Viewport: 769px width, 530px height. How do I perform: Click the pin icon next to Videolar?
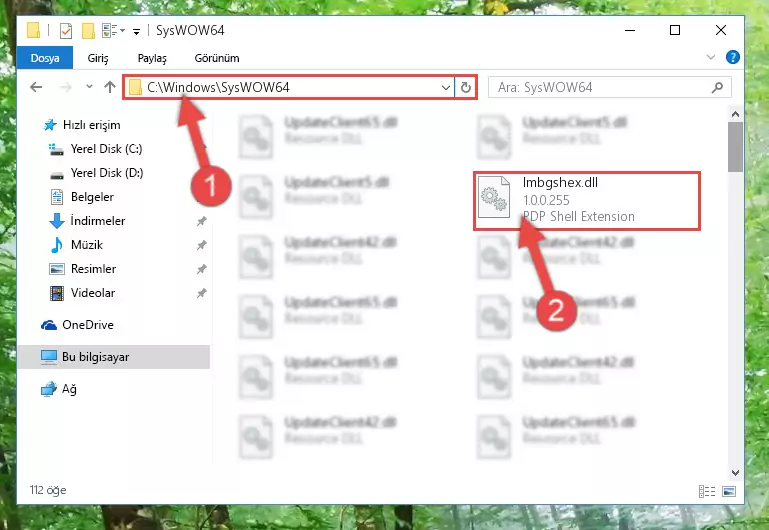[x=201, y=293]
